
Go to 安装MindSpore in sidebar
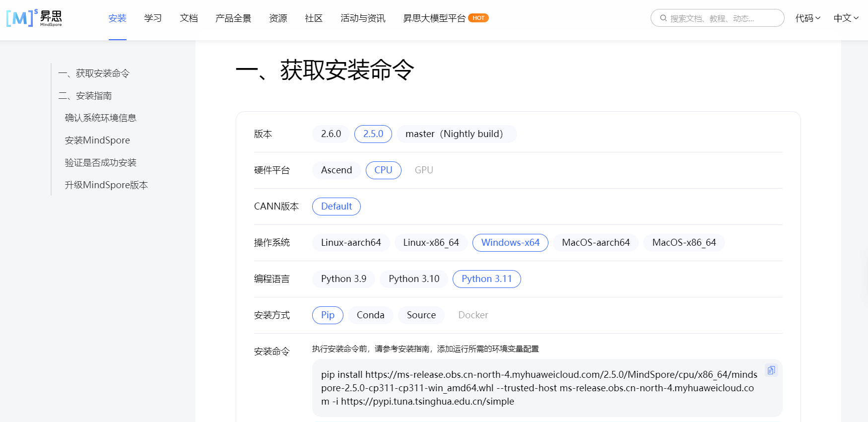click(x=97, y=141)
